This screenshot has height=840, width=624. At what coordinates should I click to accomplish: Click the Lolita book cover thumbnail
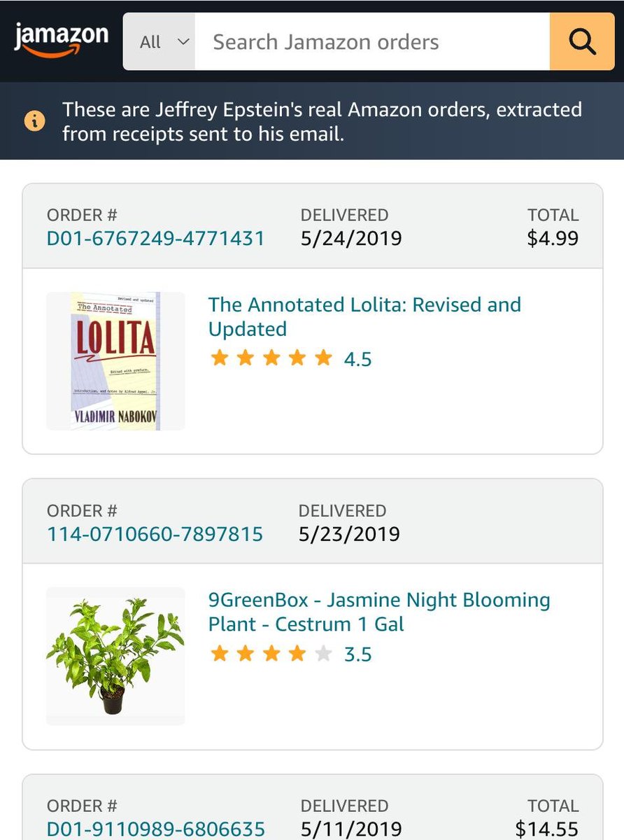tap(115, 360)
